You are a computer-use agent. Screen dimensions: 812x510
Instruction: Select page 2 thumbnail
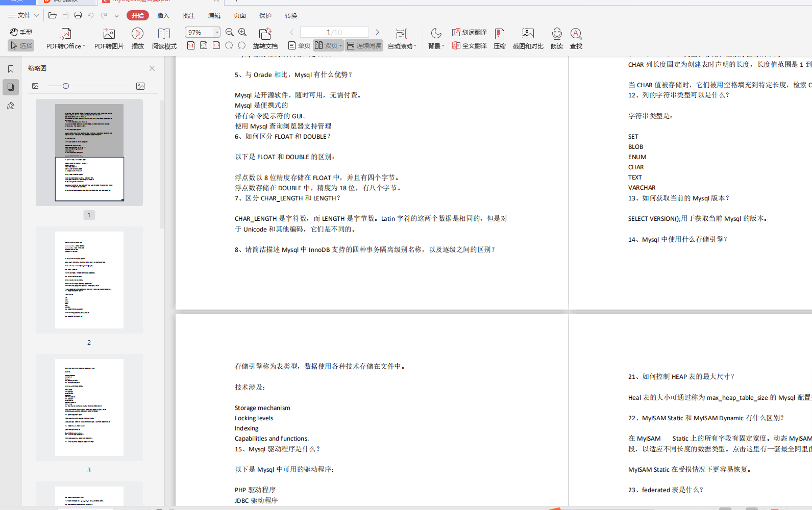pyautogui.click(x=89, y=280)
